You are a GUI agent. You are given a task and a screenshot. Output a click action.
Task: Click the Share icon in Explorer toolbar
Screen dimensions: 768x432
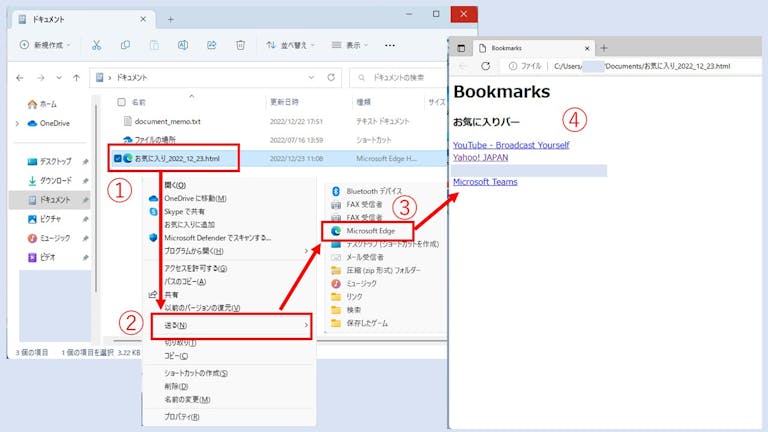tap(212, 45)
